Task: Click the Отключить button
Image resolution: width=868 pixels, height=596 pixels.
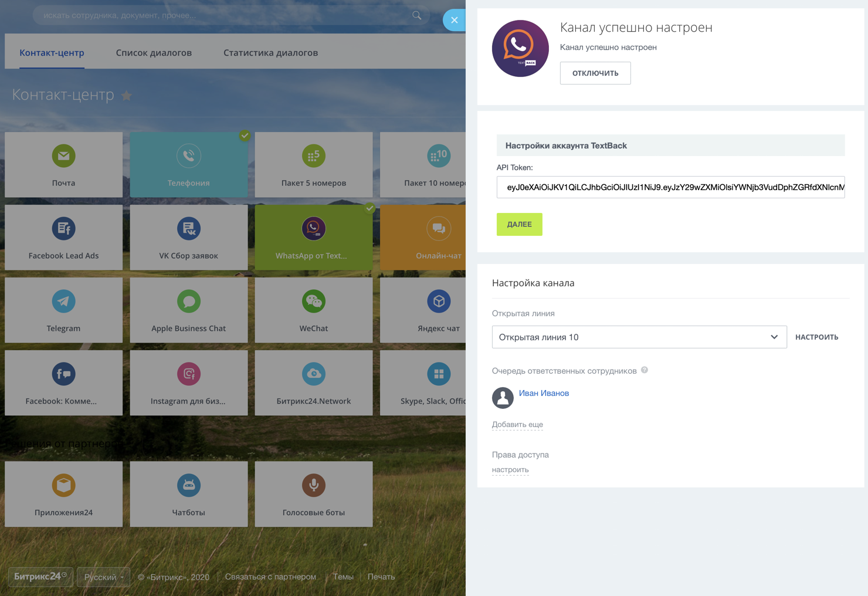Action: coord(595,73)
